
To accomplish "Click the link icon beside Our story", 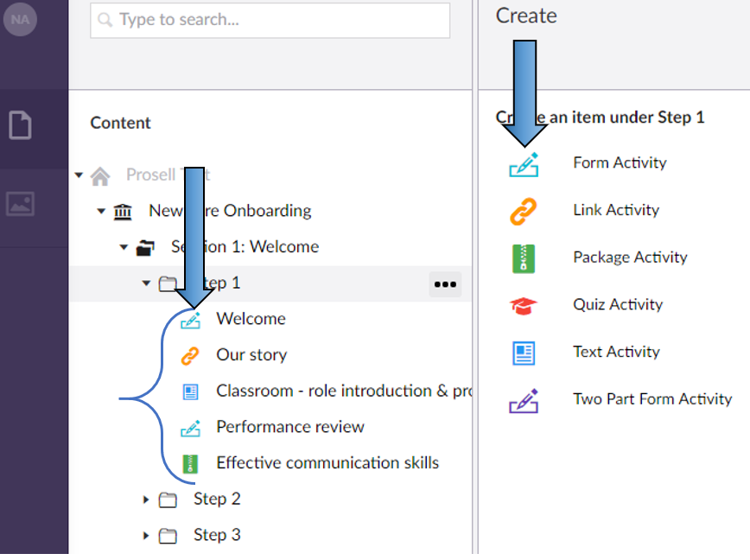I will pyautogui.click(x=190, y=354).
